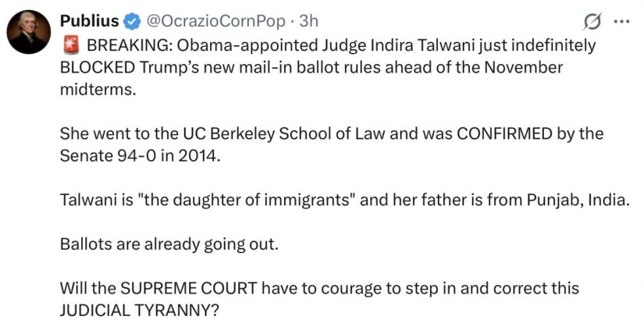Click the capitalized word BLOCKED
The image size is (644, 327).
click(97, 67)
